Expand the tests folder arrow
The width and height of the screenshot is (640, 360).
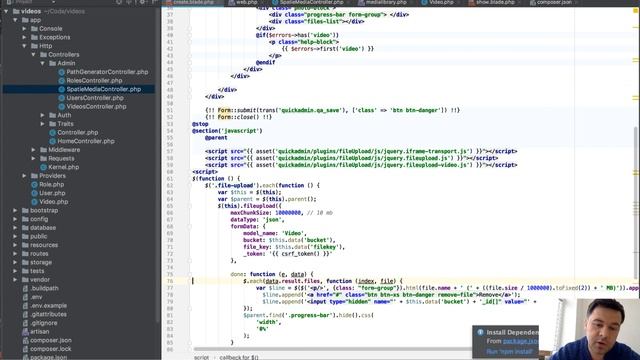pos(16,271)
